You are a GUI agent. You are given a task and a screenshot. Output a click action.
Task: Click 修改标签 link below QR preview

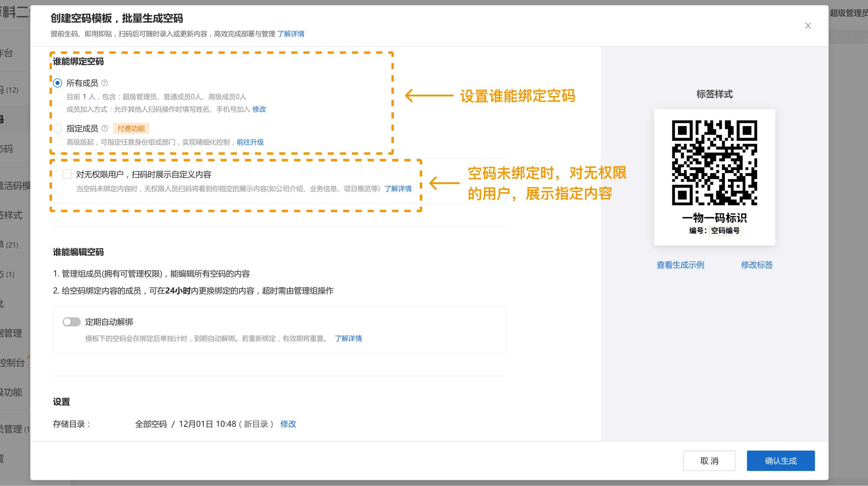(757, 265)
